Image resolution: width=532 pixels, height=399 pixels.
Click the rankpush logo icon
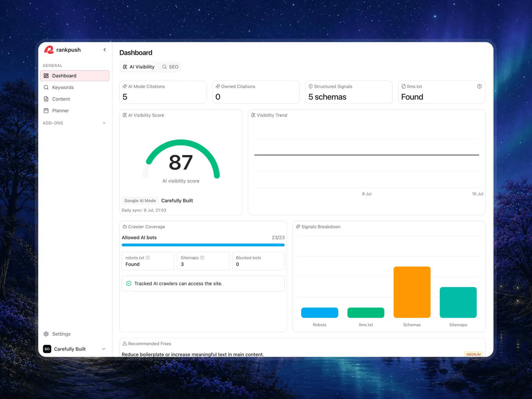coord(49,50)
